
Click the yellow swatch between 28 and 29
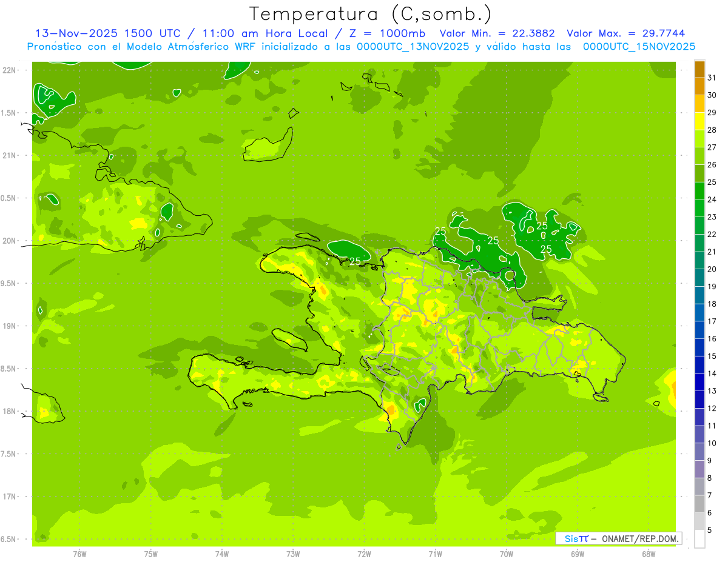coord(699,121)
